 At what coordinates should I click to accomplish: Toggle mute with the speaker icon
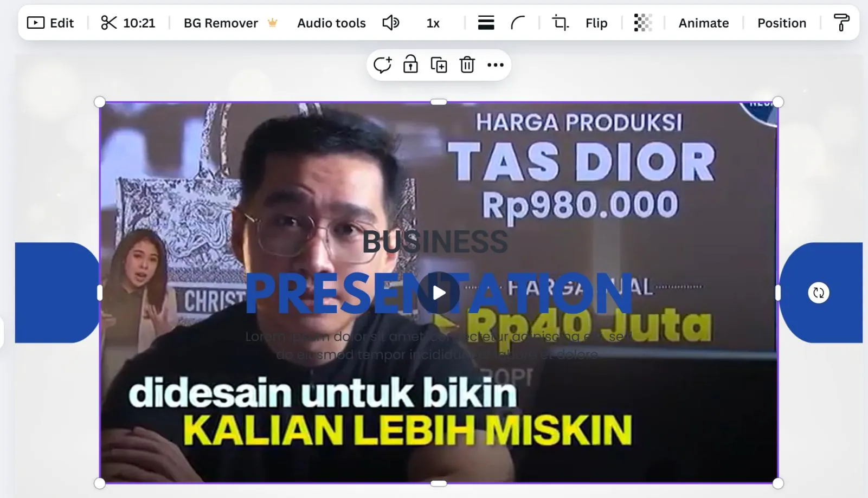click(391, 23)
